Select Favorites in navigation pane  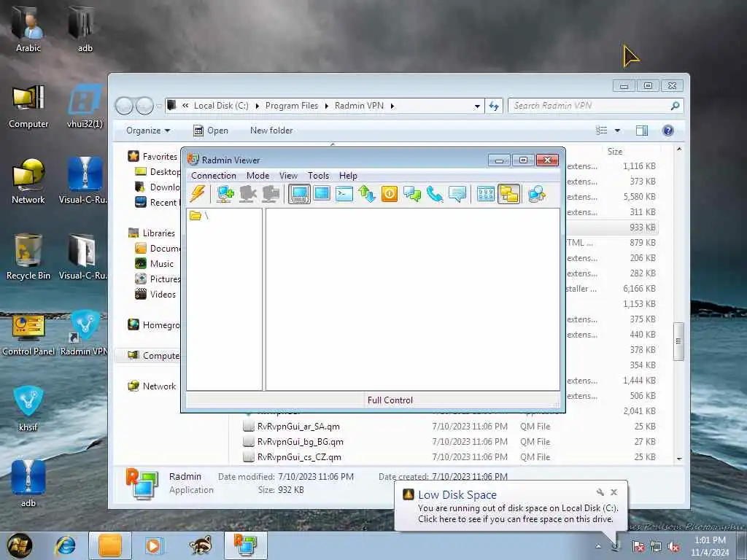point(160,157)
